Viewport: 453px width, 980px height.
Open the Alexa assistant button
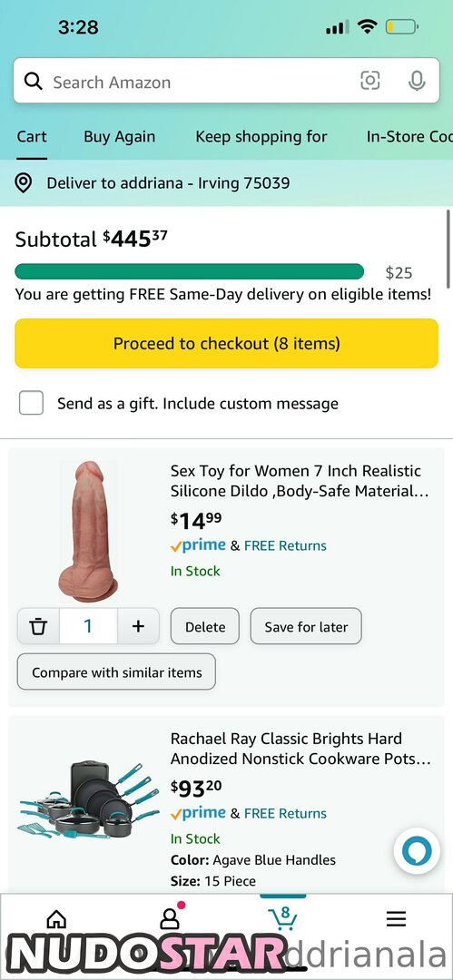coord(417,850)
